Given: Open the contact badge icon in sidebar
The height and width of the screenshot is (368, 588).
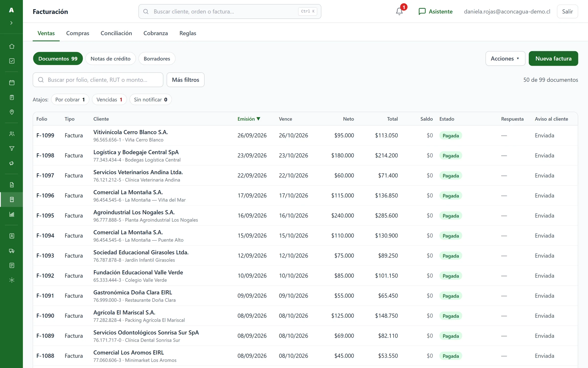Looking at the screenshot, I should pyautogui.click(x=12, y=236).
